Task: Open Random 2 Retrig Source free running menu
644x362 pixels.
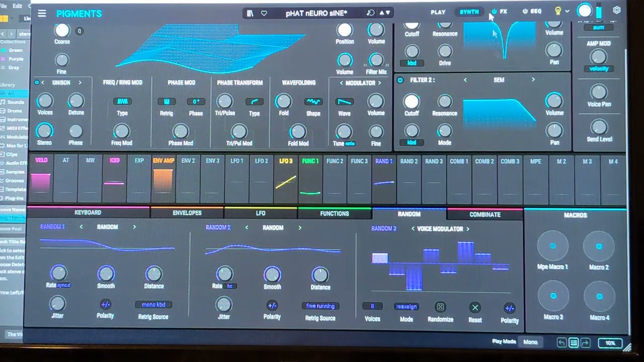Action: tap(320, 306)
